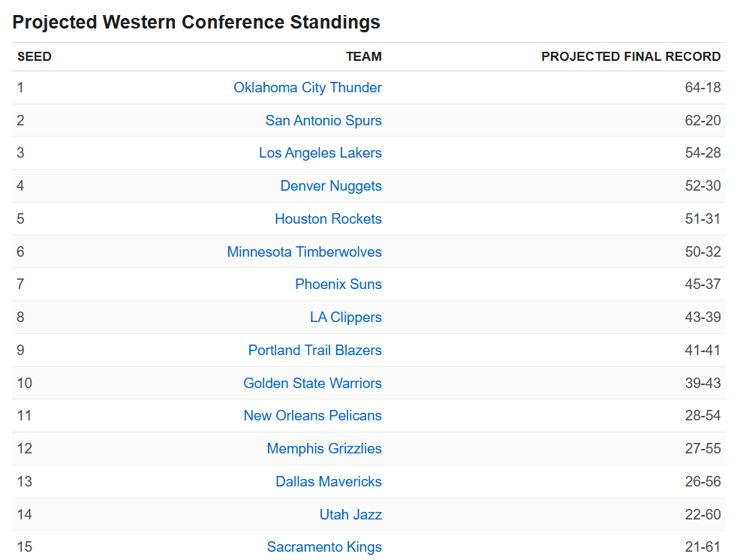Image resolution: width=740 pixels, height=560 pixels.
Task: Click the PROJECTED FINAL RECORD column header
Action: [x=630, y=57]
